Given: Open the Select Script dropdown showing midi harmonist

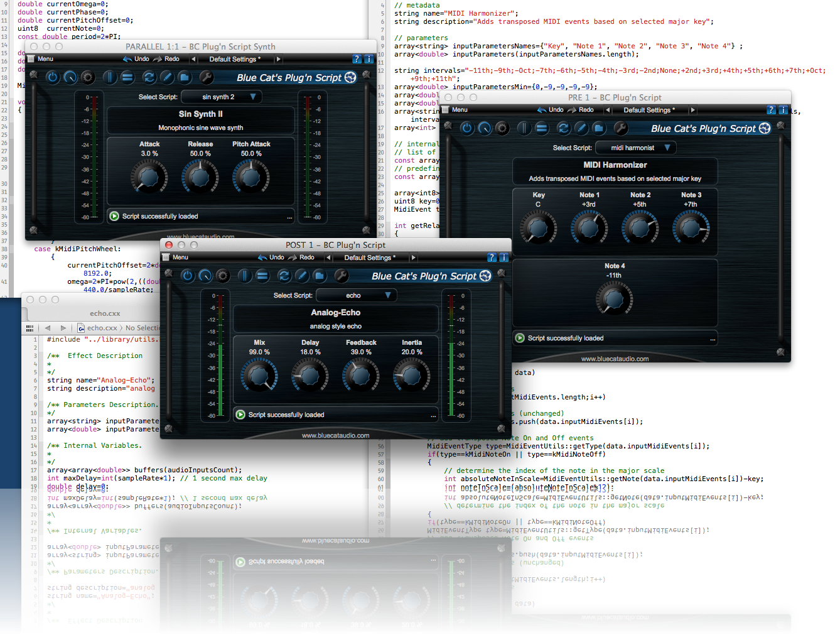Looking at the screenshot, I should point(635,147).
